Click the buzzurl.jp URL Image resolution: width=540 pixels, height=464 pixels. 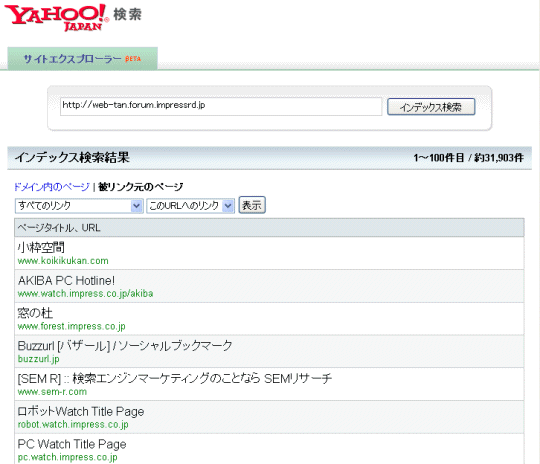pyautogui.click(x=39, y=359)
